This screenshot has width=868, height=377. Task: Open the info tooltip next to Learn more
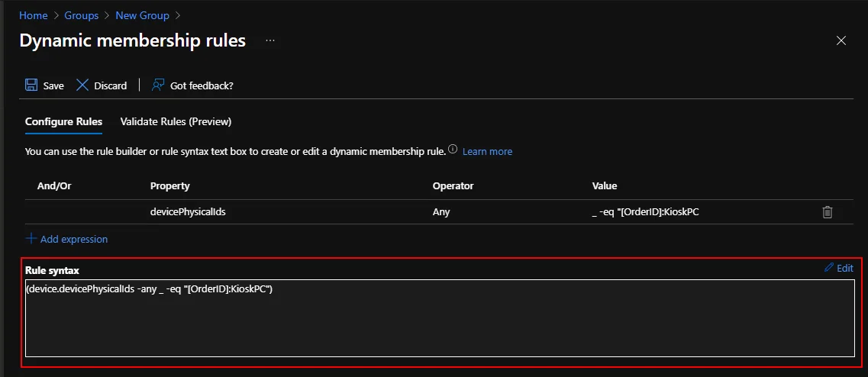[453, 150]
